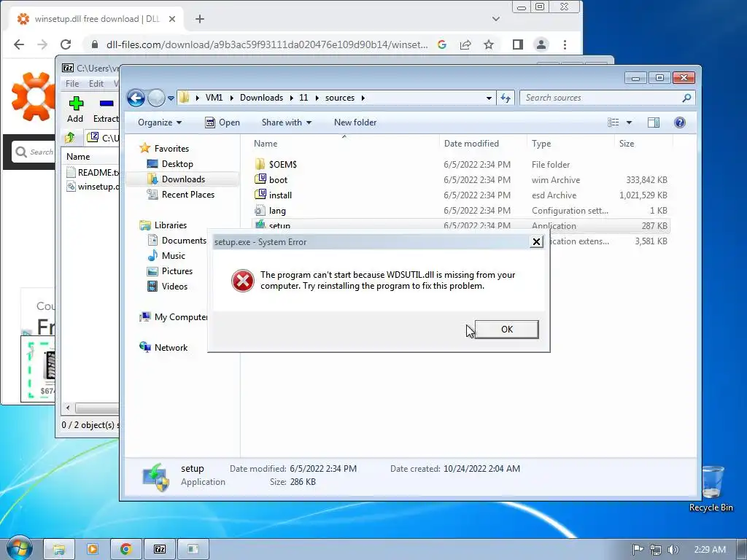The width and height of the screenshot is (747, 560).
Task: Click the Open toolbar button
Action: (222, 122)
